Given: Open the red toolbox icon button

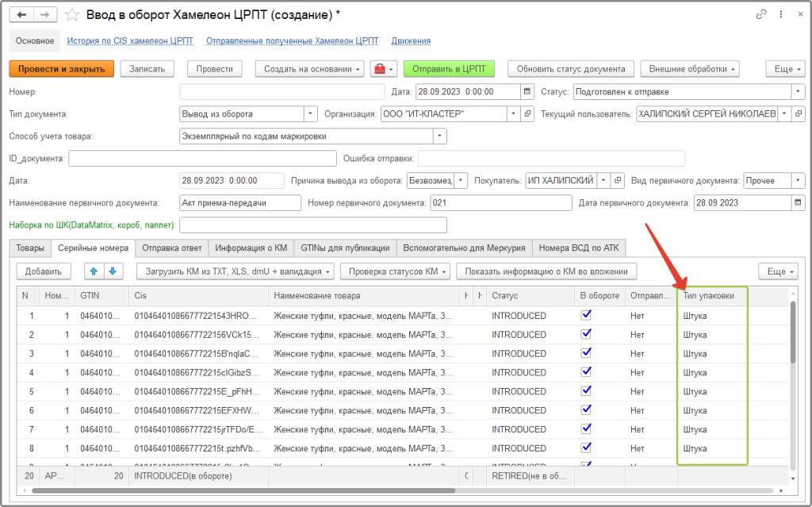Looking at the screenshot, I should (383, 69).
